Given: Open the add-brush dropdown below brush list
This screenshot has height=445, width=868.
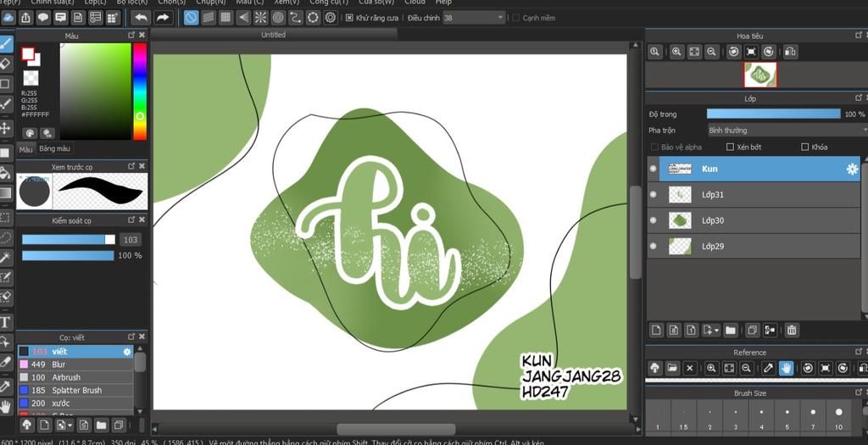Looking at the screenshot, I should [70, 426].
